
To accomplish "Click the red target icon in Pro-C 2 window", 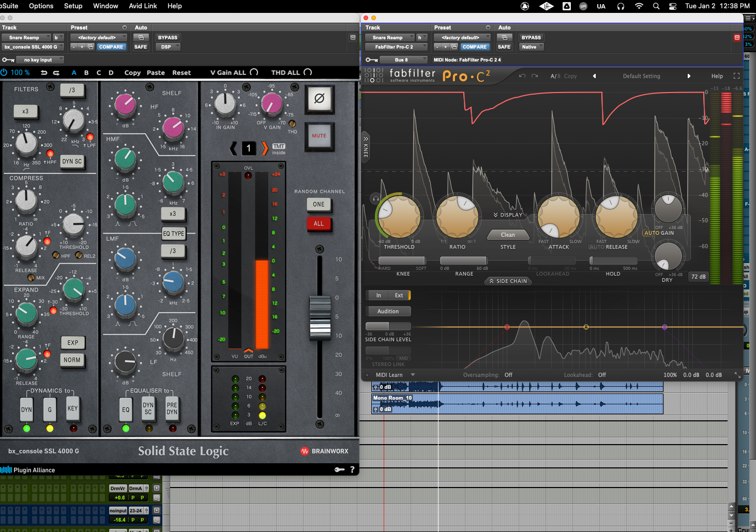I will tap(737, 37).
